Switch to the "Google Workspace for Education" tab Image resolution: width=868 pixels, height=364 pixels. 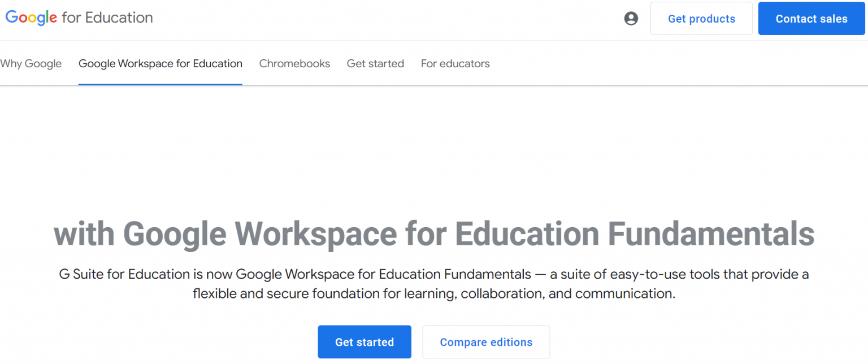coord(160,63)
